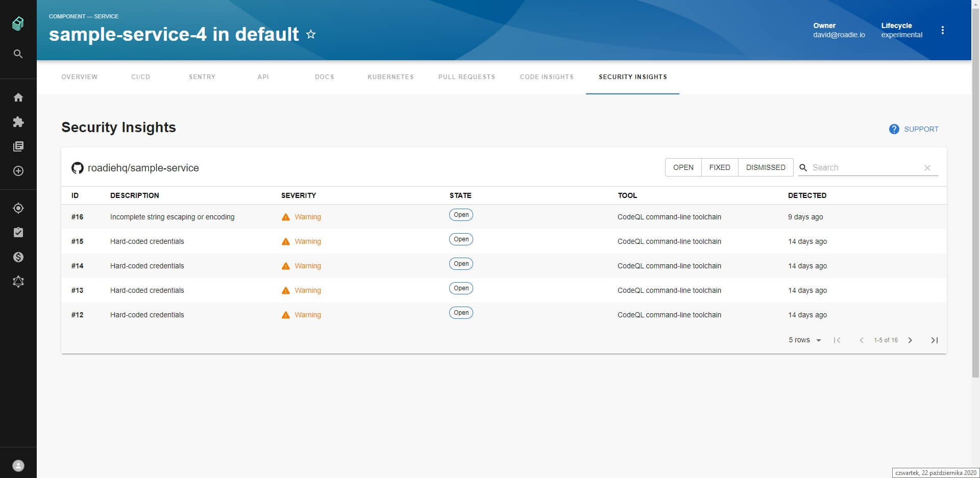Click the SUPPORT link

(921, 129)
